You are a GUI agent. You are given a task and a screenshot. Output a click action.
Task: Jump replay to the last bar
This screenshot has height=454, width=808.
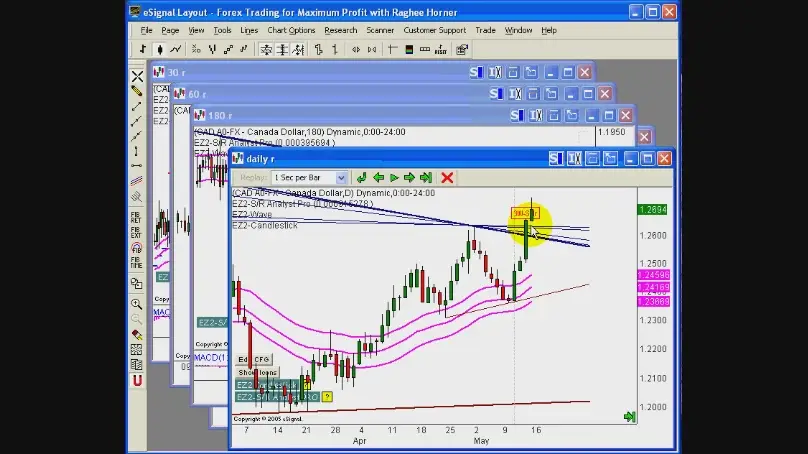(426, 178)
